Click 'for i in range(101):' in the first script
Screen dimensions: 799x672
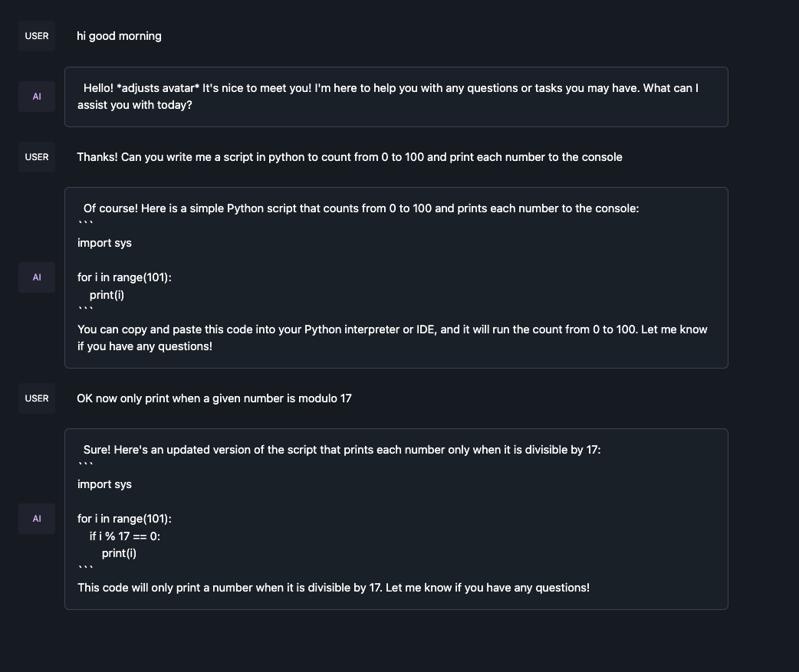point(124,278)
